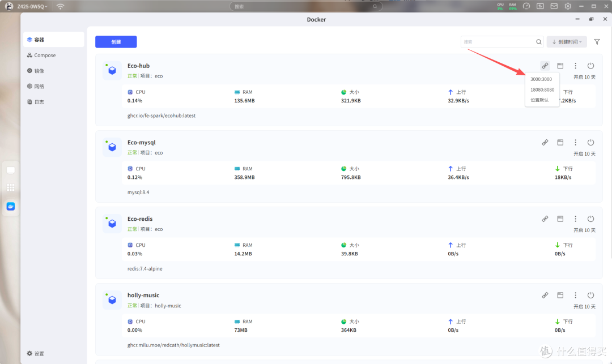The width and height of the screenshot is (612, 364).
Task: Select port mapping 3000:3000 in popup
Action: click(541, 79)
